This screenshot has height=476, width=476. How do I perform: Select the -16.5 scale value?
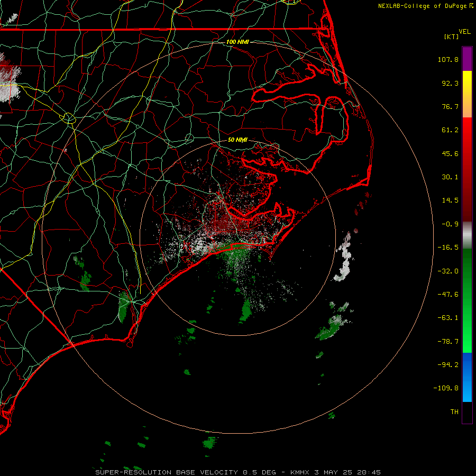click(x=448, y=248)
